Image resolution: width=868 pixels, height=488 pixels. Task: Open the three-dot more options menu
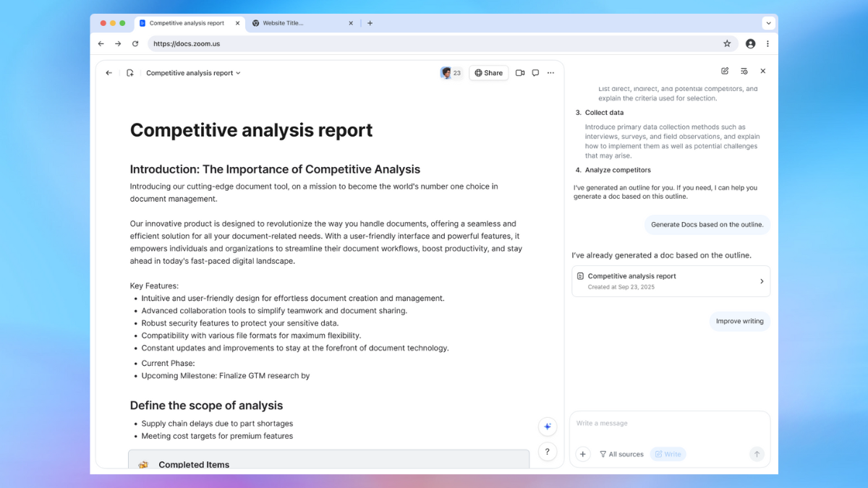[550, 73]
